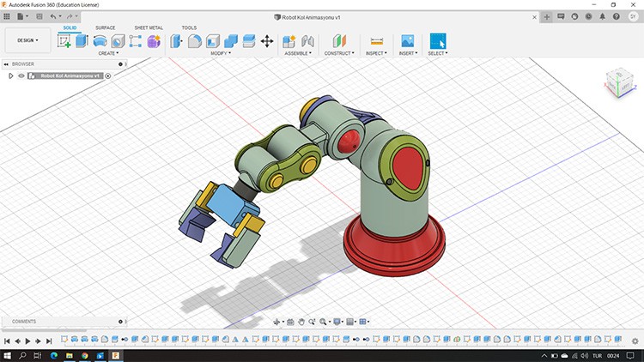Click the ViewCube in the corner

point(620,83)
